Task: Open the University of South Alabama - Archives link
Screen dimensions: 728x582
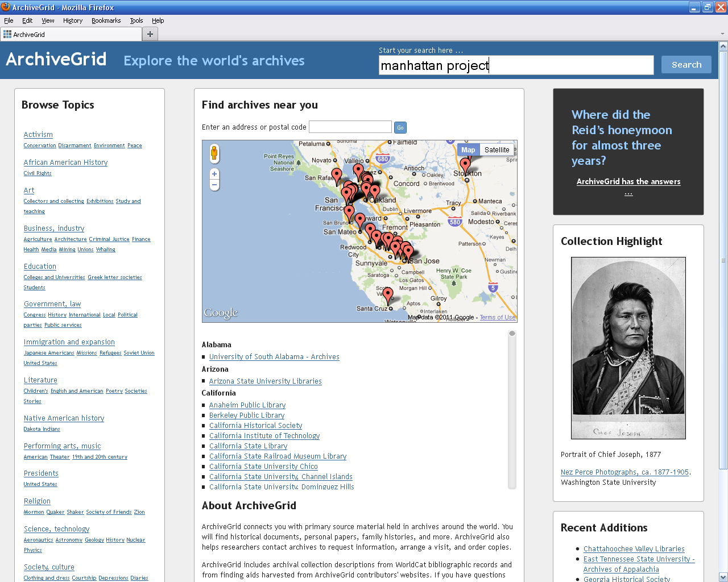Action: click(x=274, y=357)
